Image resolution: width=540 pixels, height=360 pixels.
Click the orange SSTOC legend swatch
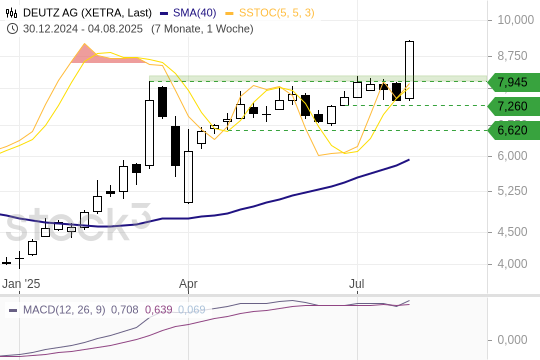point(229,13)
